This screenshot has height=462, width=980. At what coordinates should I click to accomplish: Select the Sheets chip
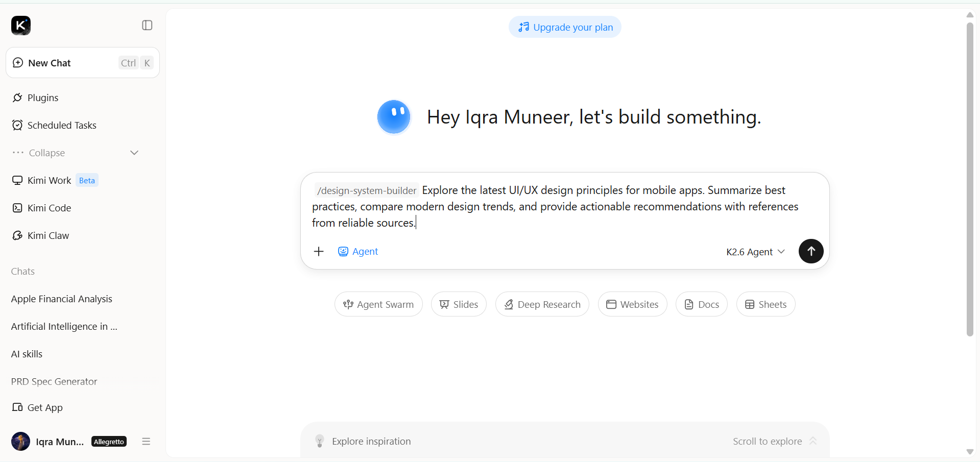pyautogui.click(x=766, y=304)
